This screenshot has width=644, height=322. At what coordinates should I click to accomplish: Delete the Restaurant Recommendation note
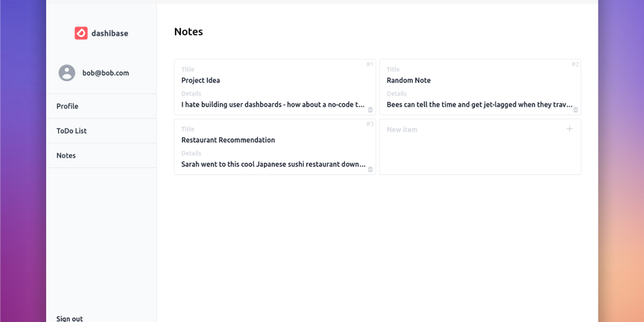[x=370, y=169]
